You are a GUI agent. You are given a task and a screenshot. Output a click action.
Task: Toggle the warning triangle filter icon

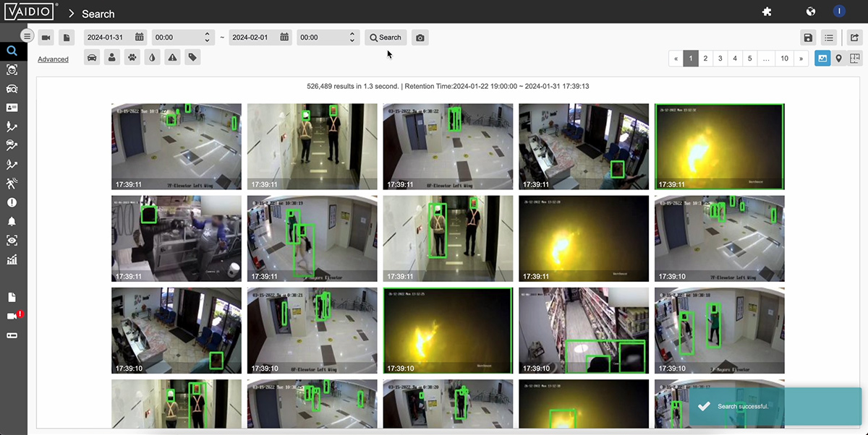172,58
